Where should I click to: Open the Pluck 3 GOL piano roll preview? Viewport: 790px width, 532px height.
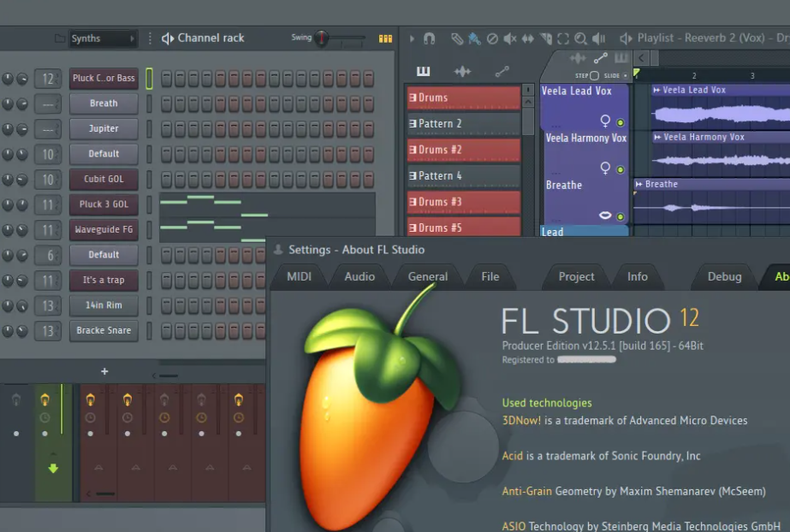268,205
